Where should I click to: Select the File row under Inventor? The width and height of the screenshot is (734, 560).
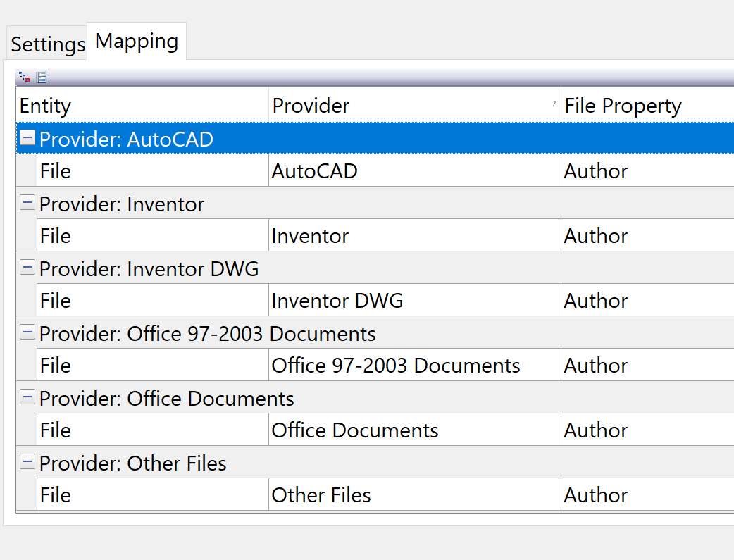[141, 235]
